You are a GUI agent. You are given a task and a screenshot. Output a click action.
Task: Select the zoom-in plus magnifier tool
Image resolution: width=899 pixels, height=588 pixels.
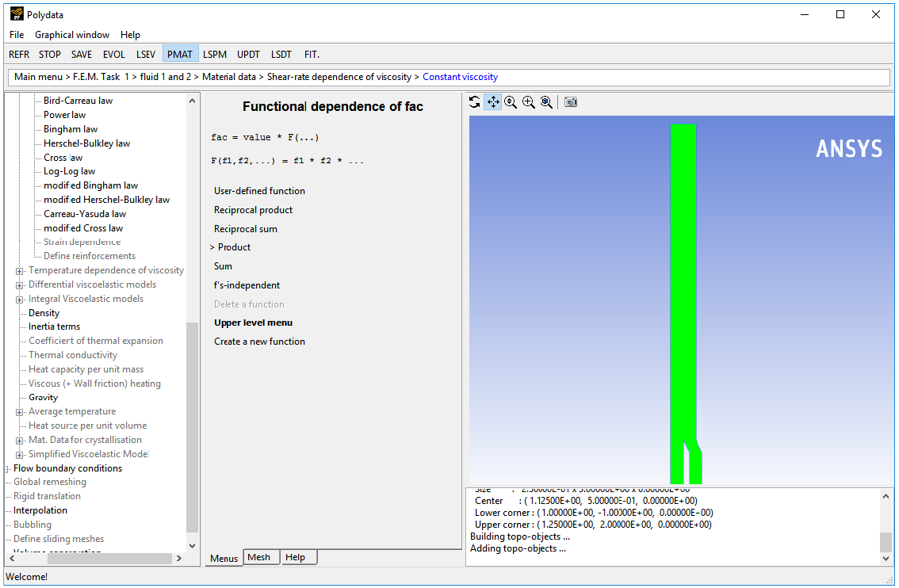point(529,102)
